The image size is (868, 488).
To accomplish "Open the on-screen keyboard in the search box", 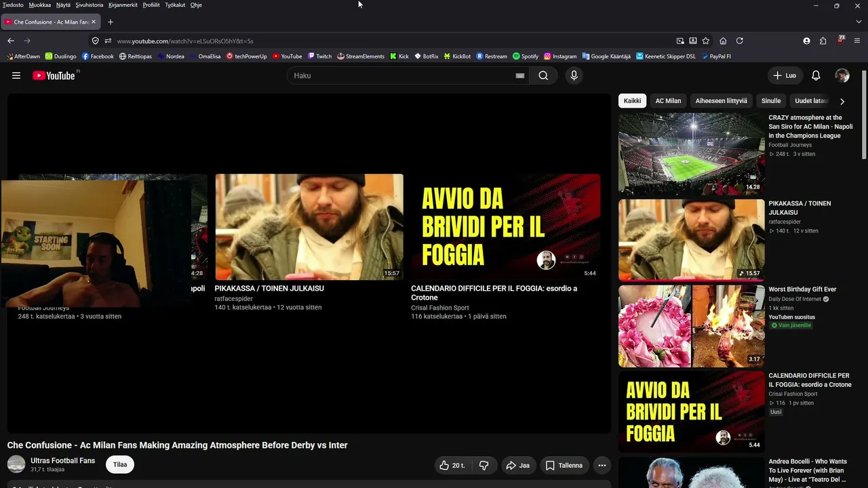I will tap(520, 75).
